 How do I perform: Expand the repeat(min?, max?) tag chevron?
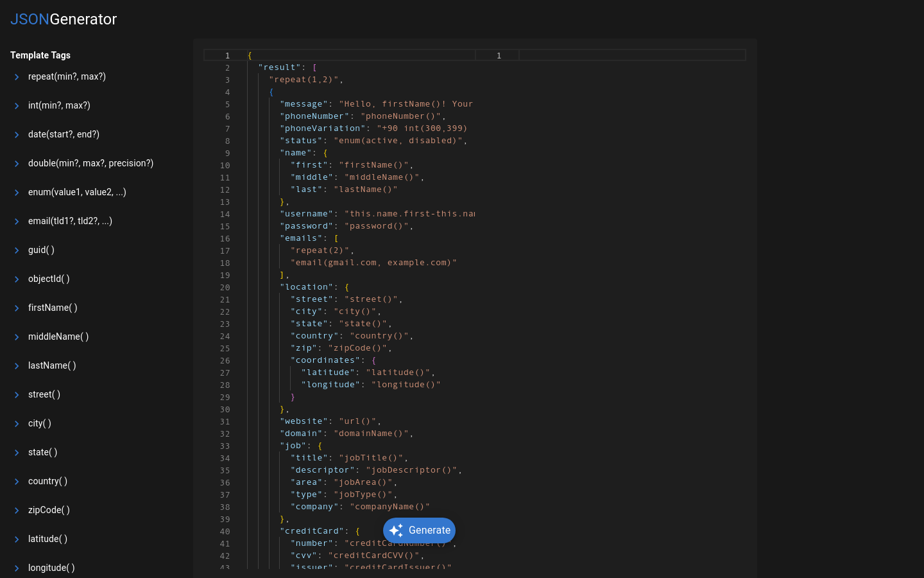tap(17, 77)
